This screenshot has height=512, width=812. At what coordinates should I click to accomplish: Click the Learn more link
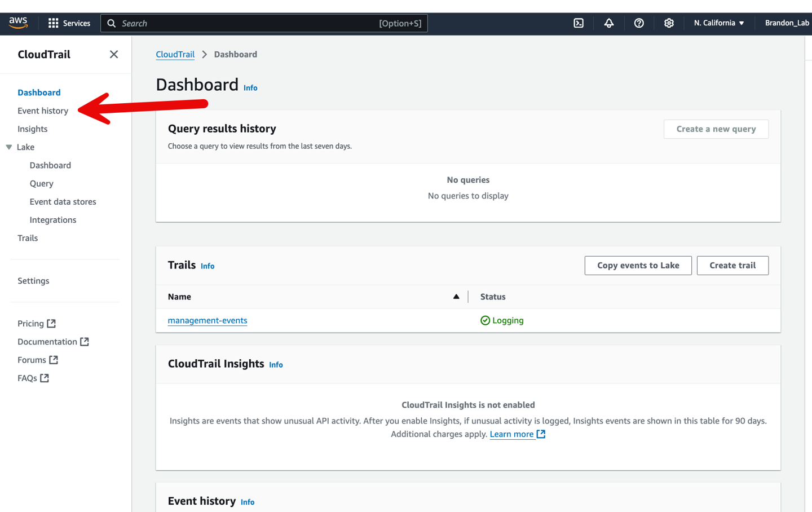(511, 434)
